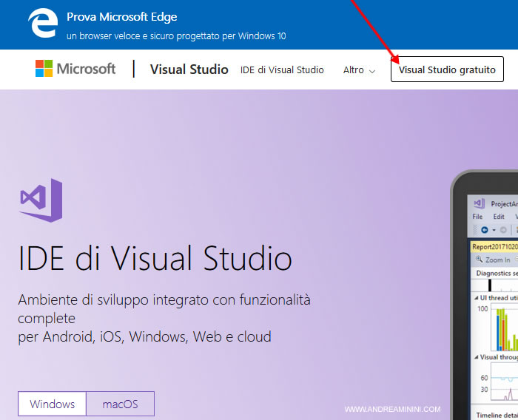Viewport: 518px width, 420px height.
Task: Click the Visual Studio gratuito button
Action: 447,70
